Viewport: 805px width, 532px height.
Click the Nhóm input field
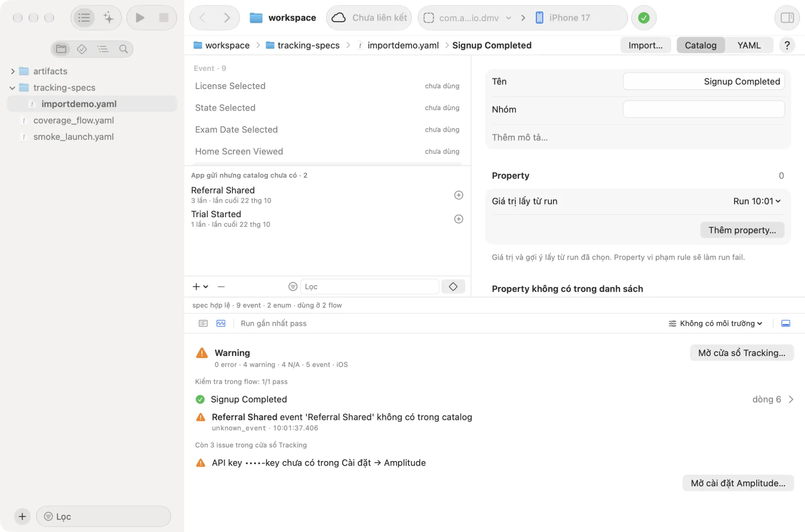pyautogui.click(x=703, y=110)
